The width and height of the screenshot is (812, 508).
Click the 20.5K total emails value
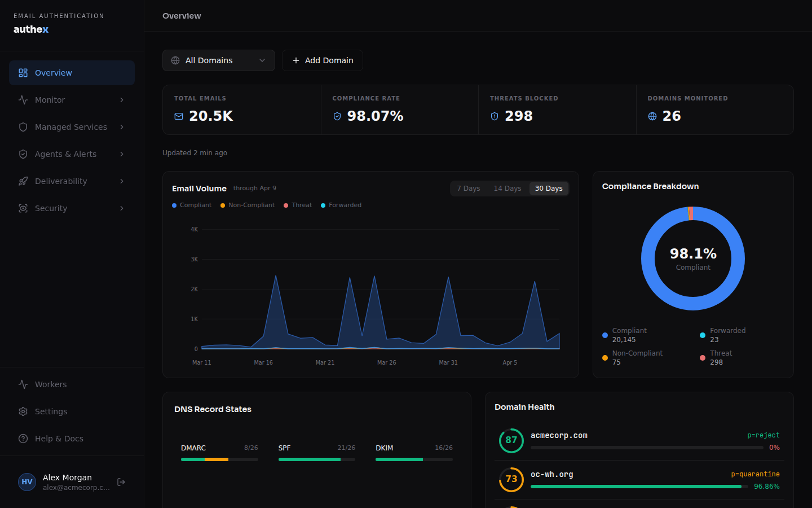point(211,116)
